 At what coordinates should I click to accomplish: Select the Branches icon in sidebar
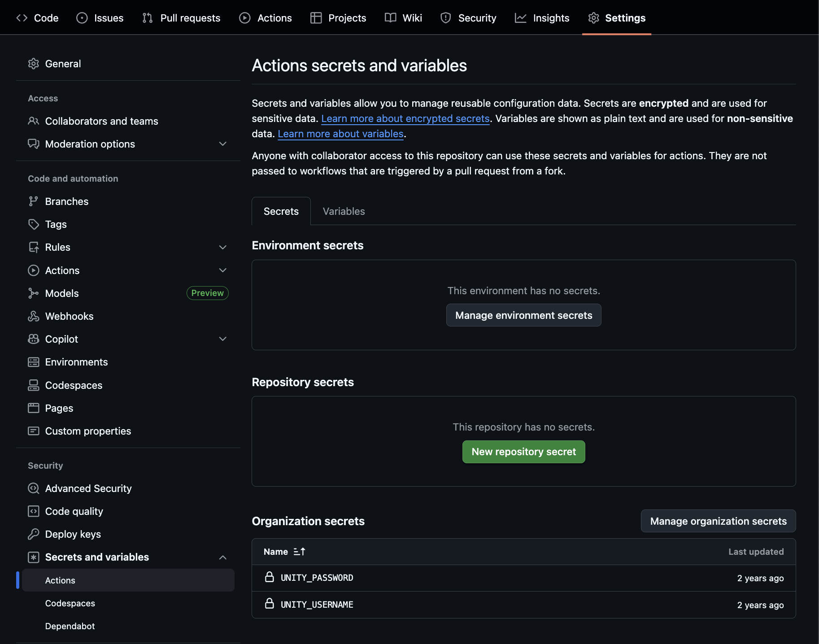click(x=34, y=201)
